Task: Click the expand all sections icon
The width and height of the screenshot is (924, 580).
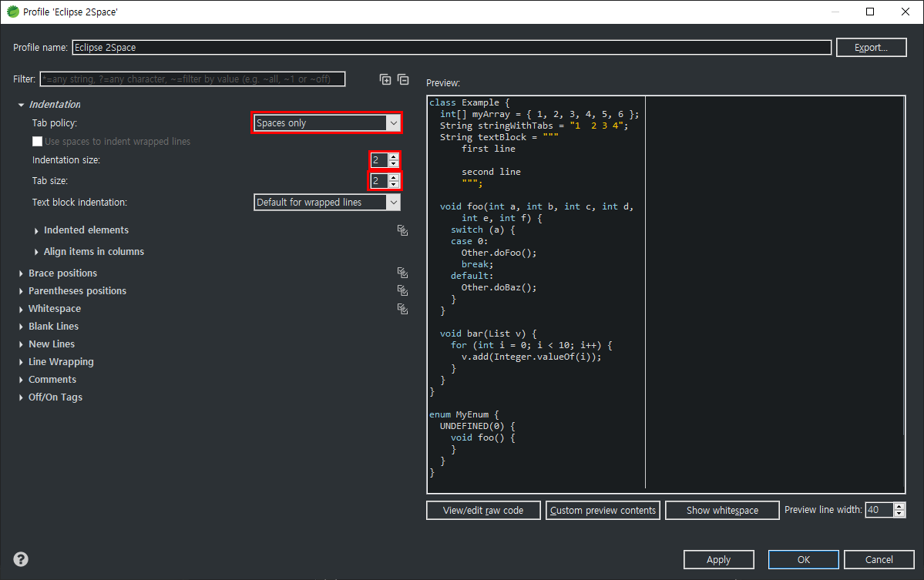Action: [x=385, y=79]
